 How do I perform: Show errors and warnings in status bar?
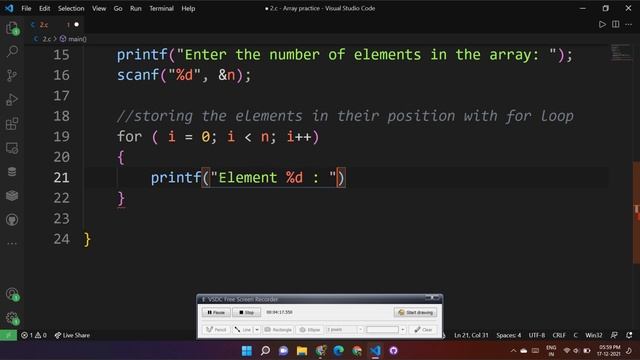(x=34, y=335)
